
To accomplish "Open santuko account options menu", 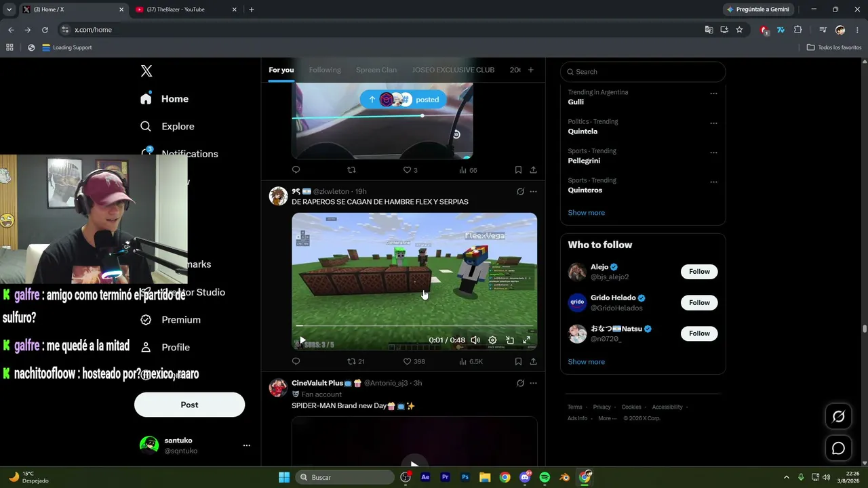I will coord(247,445).
